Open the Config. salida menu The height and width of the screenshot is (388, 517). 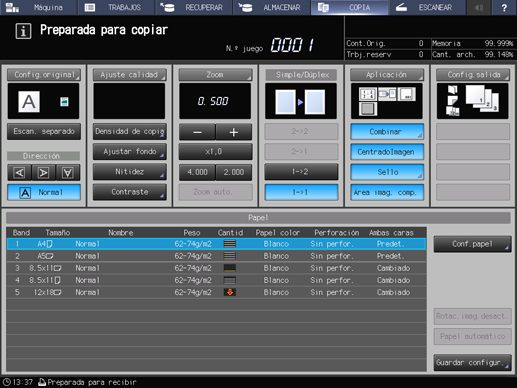473,75
